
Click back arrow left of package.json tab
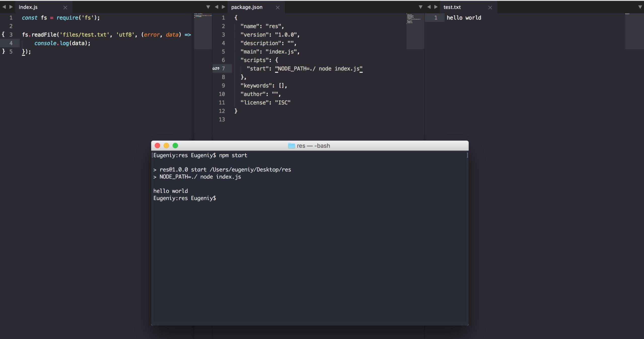pos(216,7)
